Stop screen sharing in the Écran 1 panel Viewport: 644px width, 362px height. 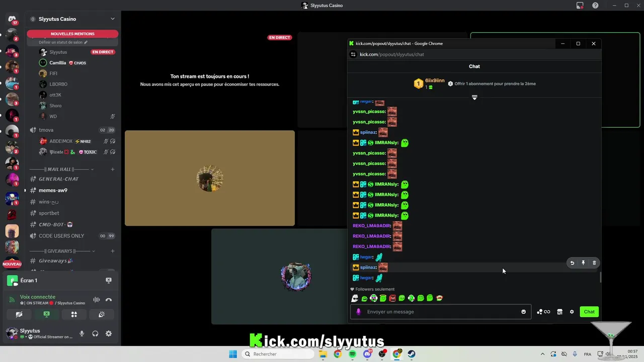tap(109, 281)
